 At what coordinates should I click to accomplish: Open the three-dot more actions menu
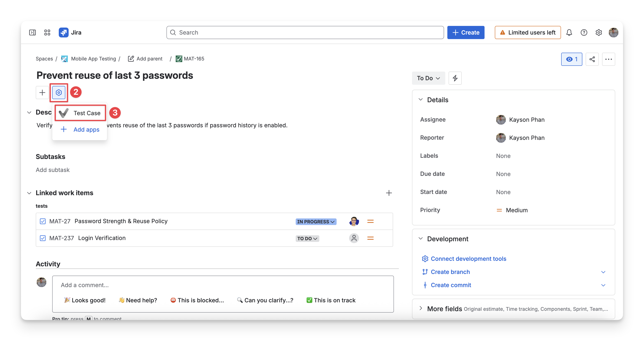coord(608,59)
